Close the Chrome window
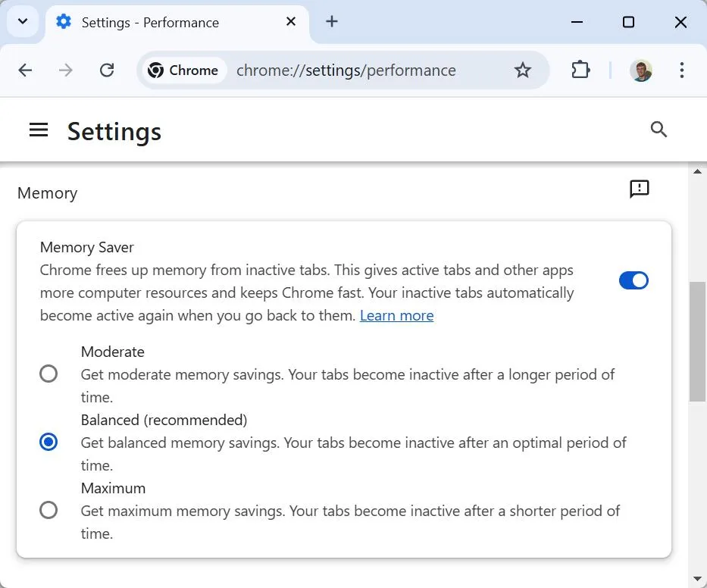The width and height of the screenshot is (707, 588). (680, 22)
